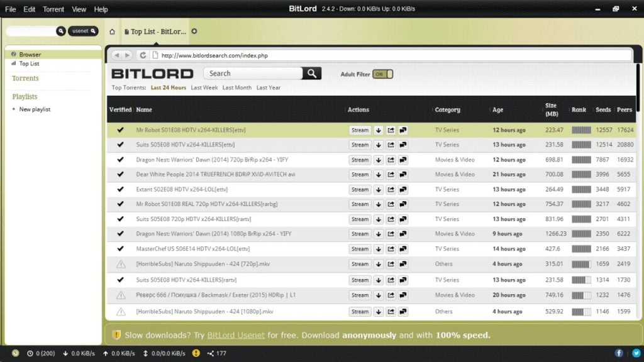
Task: Sort by Seeds column header
Action: (x=603, y=109)
